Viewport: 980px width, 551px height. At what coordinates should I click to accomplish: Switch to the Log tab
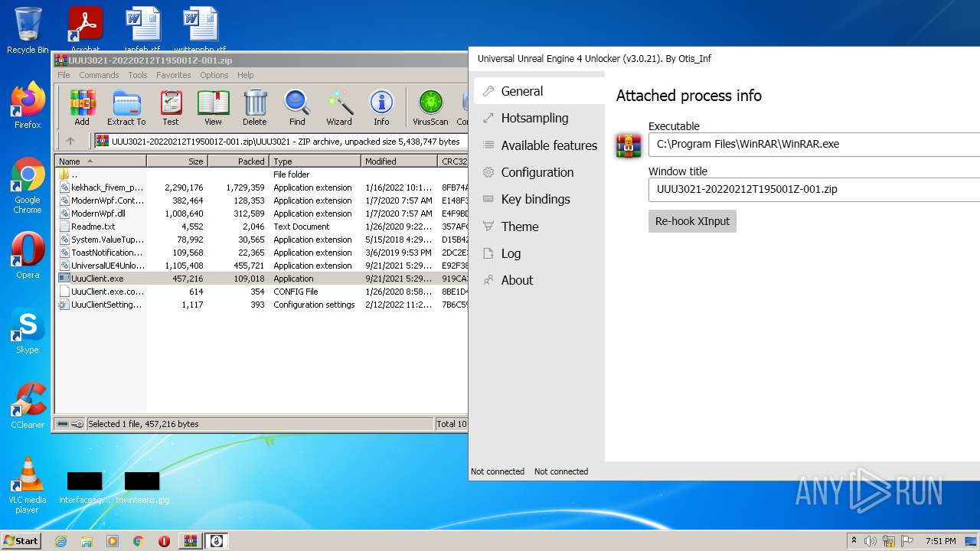coord(539,253)
